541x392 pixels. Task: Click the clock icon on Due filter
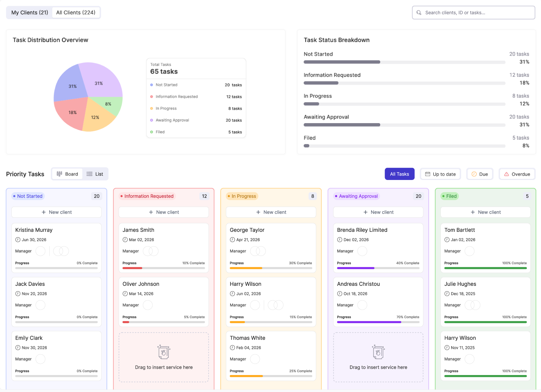coord(474,174)
